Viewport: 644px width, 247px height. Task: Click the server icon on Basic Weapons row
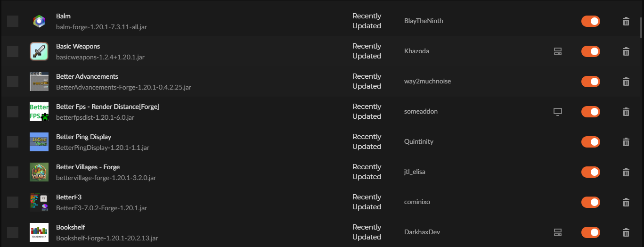click(x=558, y=51)
